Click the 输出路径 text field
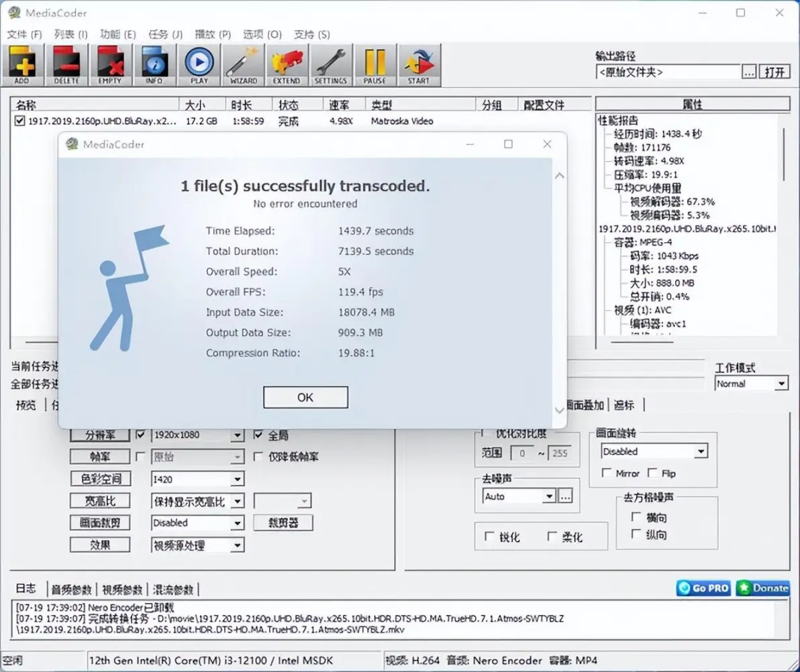The width and height of the screenshot is (800, 672). click(x=667, y=72)
